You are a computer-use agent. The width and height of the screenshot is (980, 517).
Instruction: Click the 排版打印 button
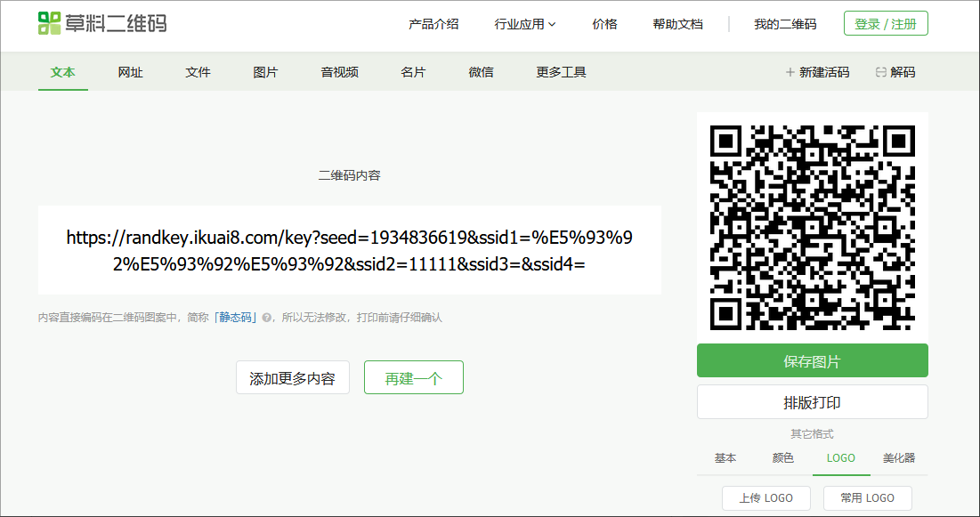tap(813, 402)
